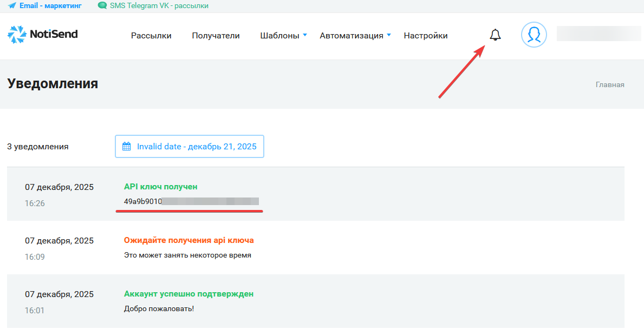Click the blurred account name

tap(599, 34)
